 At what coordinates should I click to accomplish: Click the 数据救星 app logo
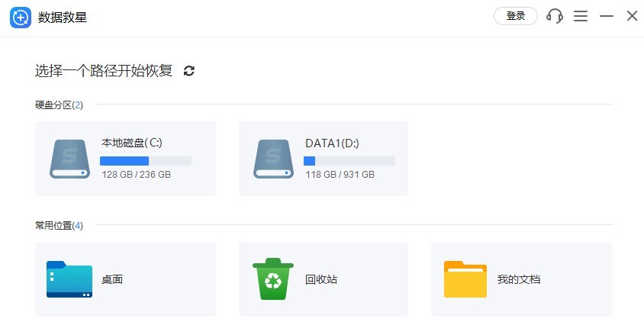click(x=21, y=17)
